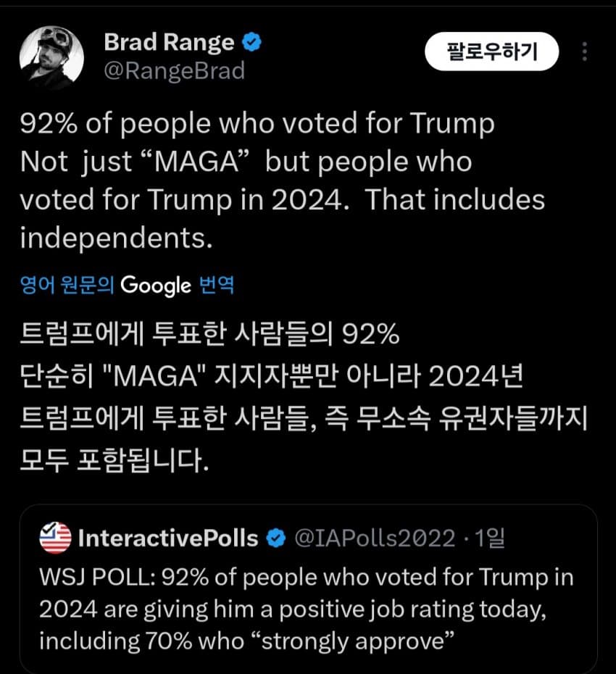Click the 'independents.' line of the tweet

(116, 238)
